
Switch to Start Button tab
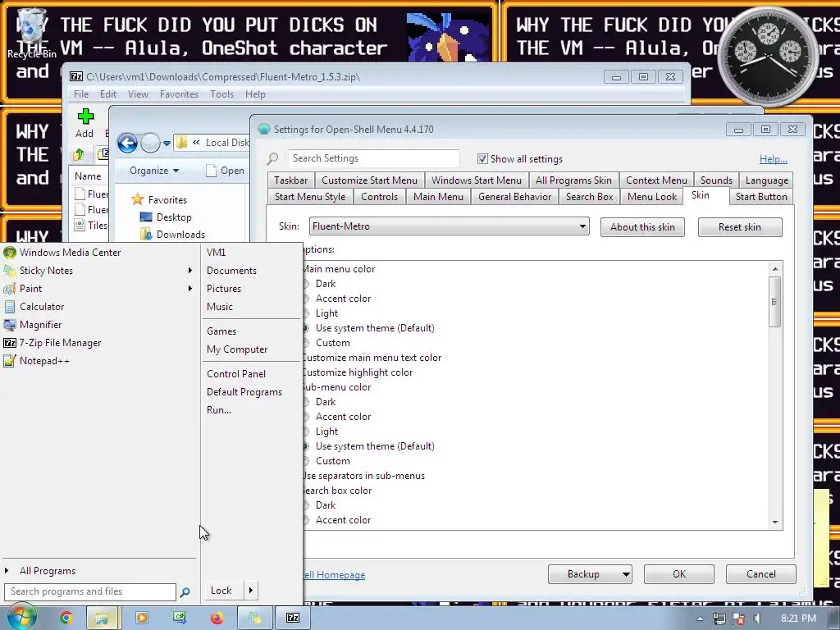(x=761, y=197)
